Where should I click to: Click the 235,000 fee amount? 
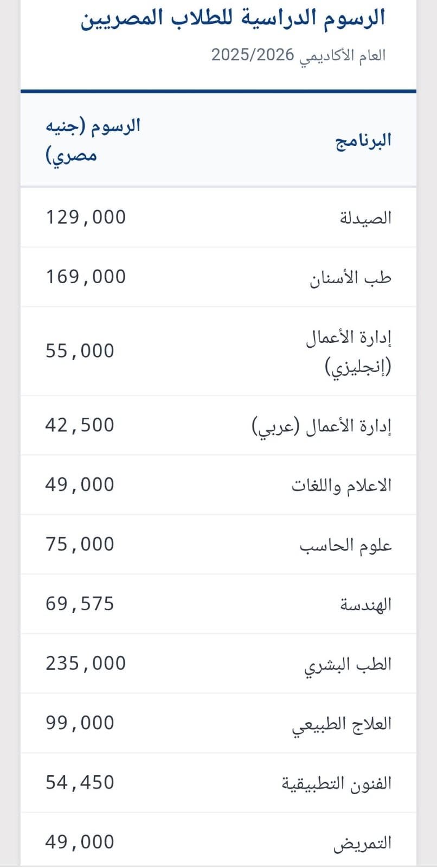pos(86,663)
